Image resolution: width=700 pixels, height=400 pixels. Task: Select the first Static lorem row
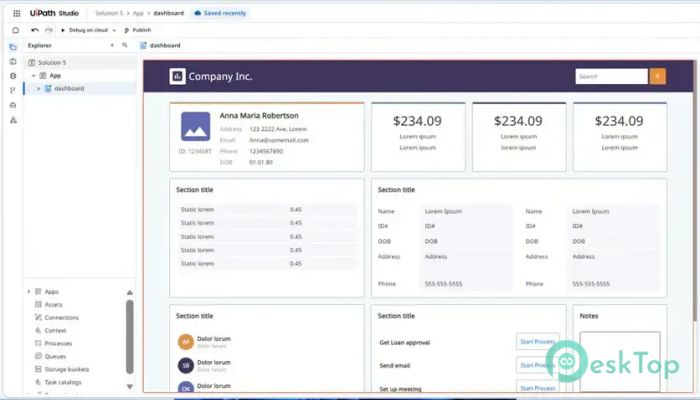(x=267, y=209)
